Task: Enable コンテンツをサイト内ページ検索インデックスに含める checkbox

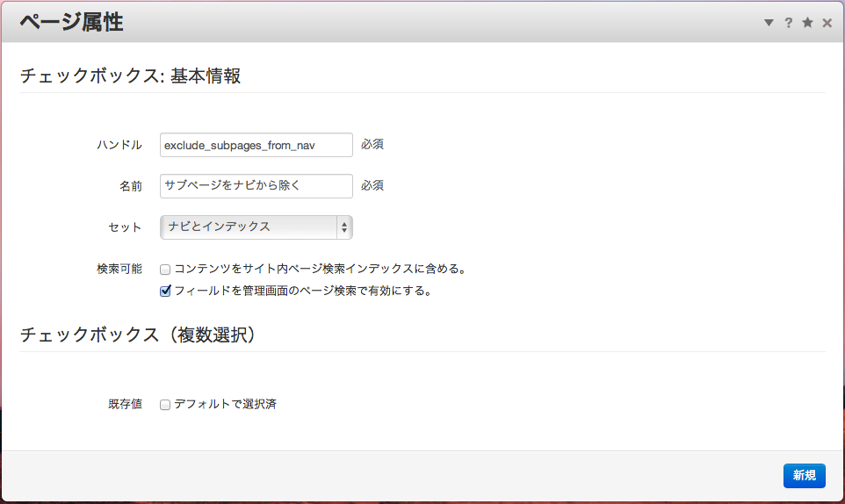Action: [165, 269]
